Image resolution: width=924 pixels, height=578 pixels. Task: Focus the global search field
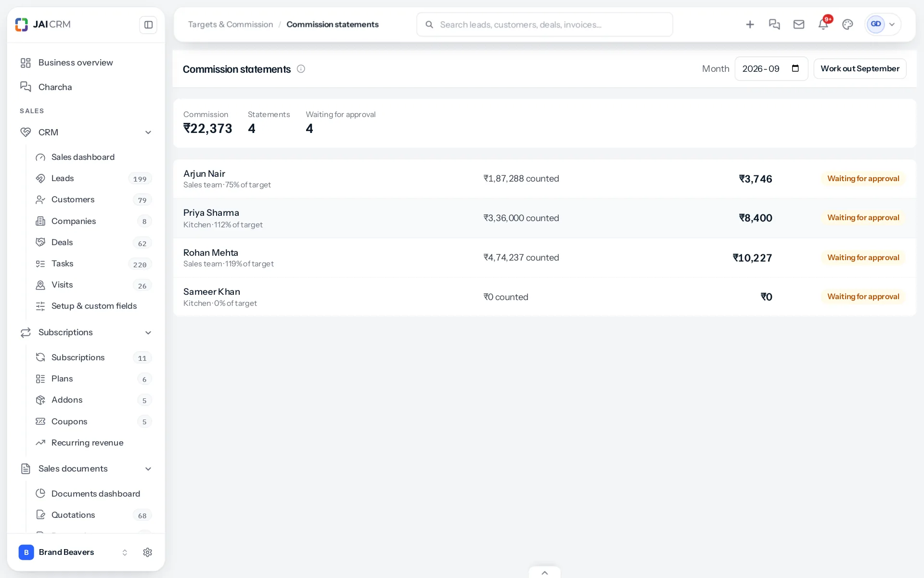(544, 25)
